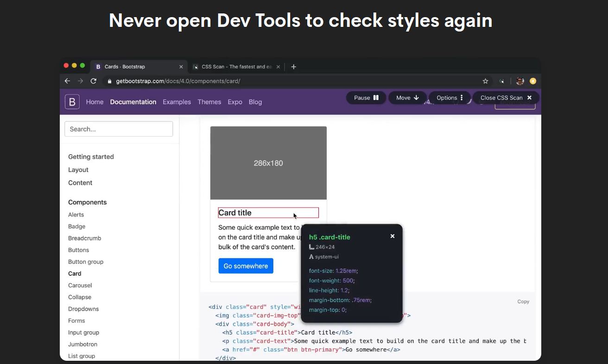The image size is (608, 364).
Task: Navigate back with the browser arrow
Action: pos(67,81)
